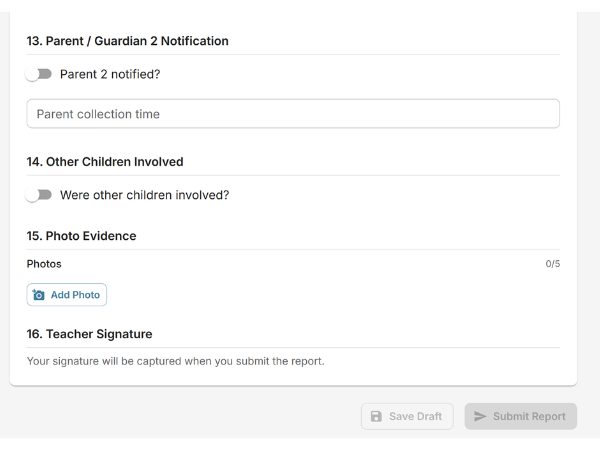Click the Photos field label

pos(44,264)
